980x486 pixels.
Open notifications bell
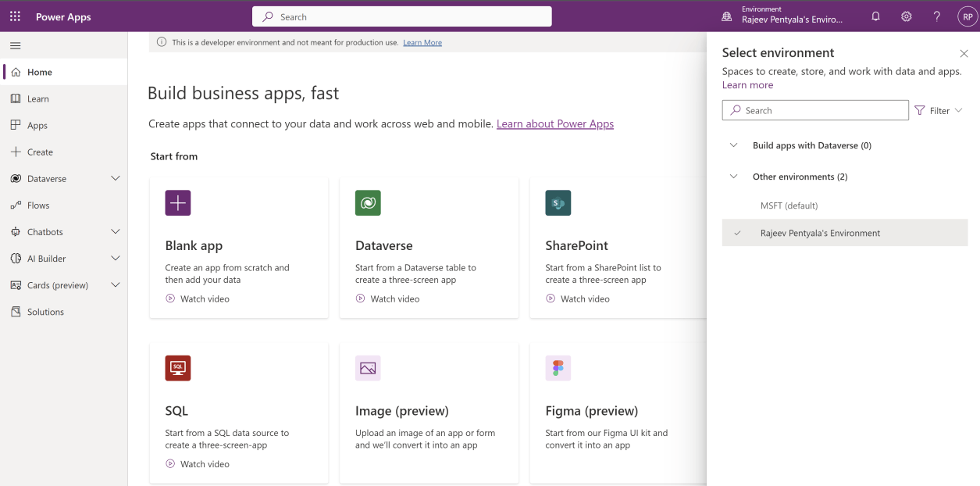coord(875,16)
